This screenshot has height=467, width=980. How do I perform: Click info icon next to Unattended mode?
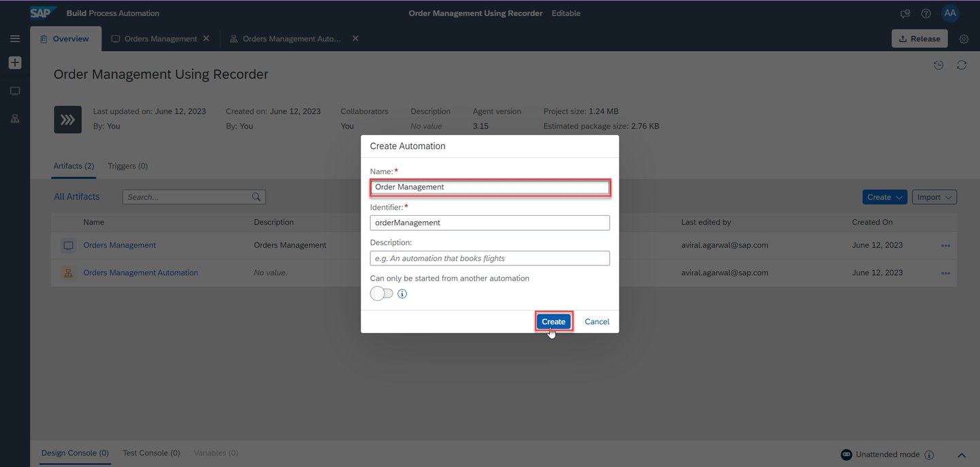pos(929,455)
